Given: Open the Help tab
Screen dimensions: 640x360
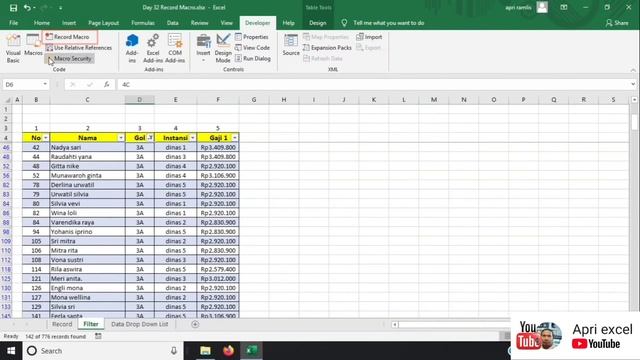Looking at the screenshot, I should (x=288, y=23).
